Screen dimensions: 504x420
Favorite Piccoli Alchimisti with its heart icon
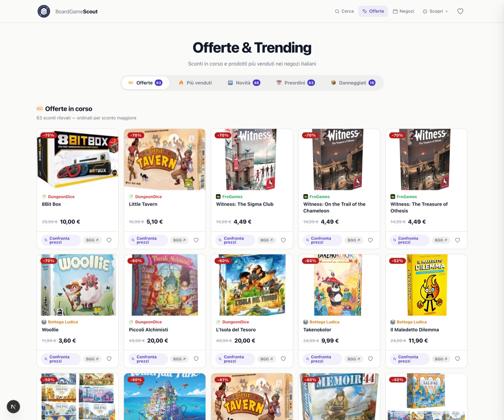coord(196,359)
